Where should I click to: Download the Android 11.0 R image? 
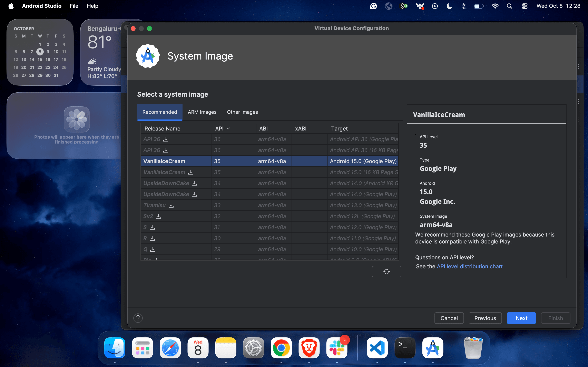pos(152,238)
